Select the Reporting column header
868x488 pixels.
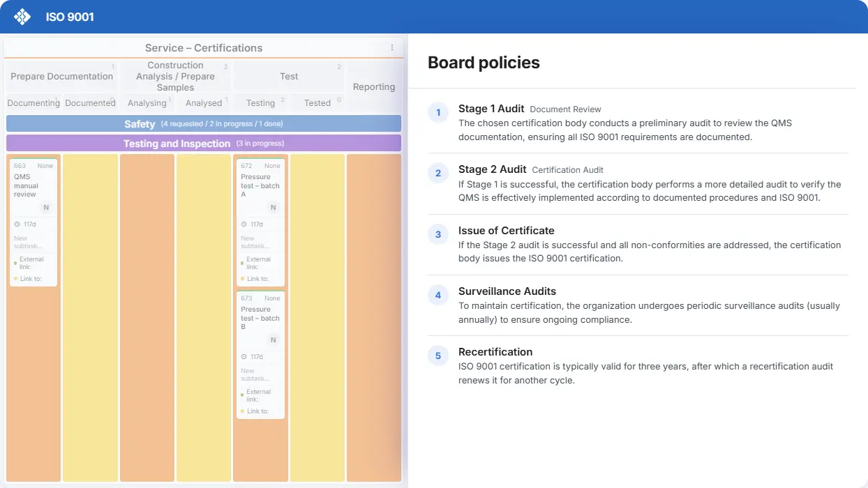[374, 87]
